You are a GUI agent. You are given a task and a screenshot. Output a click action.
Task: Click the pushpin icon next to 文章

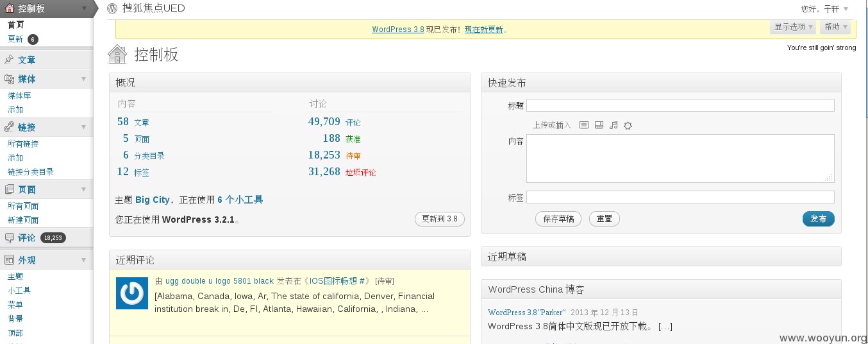(x=9, y=60)
